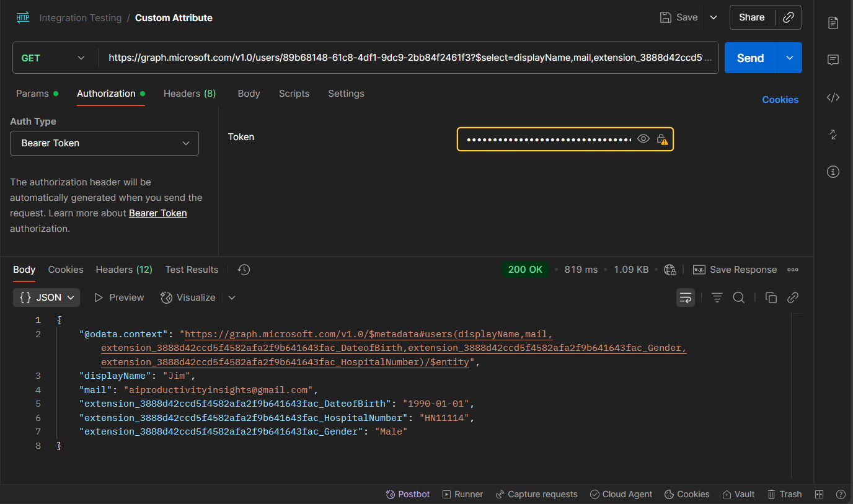Click the response history clock icon
853x504 pixels.
click(x=244, y=270)
